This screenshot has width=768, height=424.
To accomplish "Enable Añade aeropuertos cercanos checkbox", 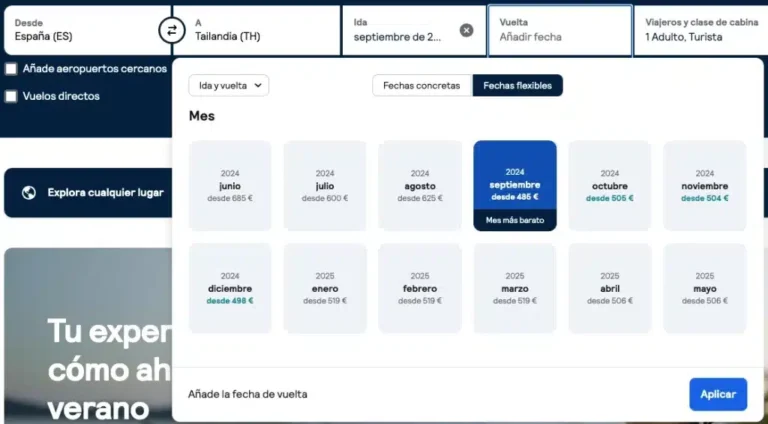I will point(11,69).
